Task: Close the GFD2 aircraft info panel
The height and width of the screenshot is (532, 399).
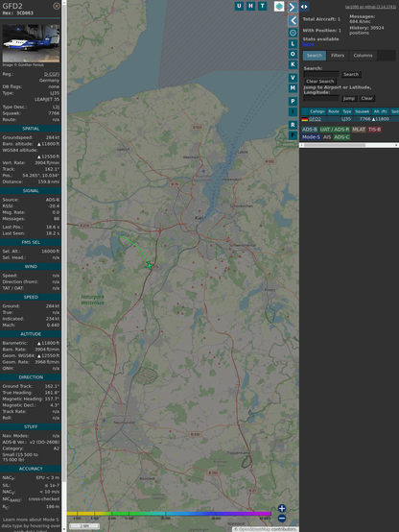Action: tap(57, 6)
